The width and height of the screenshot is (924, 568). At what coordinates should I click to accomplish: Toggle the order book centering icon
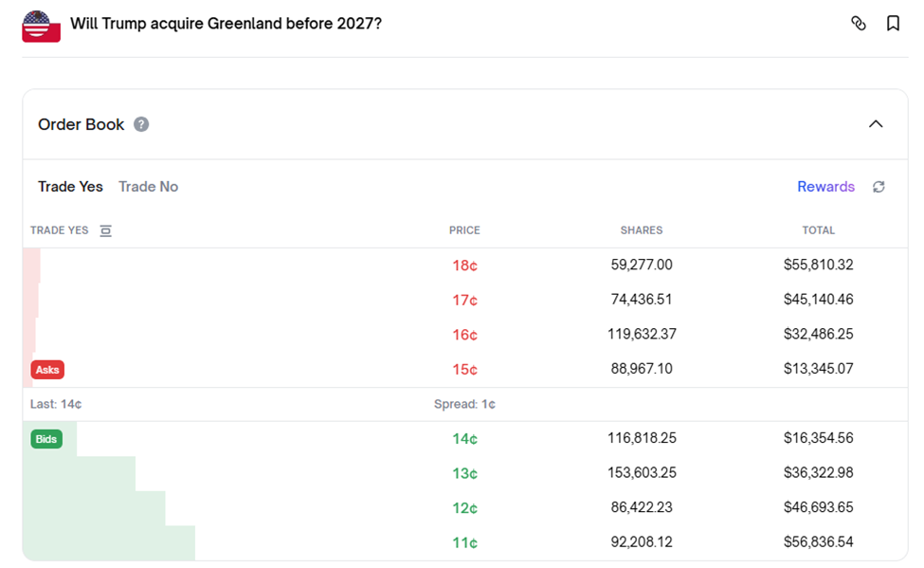[x=105, y=230]
